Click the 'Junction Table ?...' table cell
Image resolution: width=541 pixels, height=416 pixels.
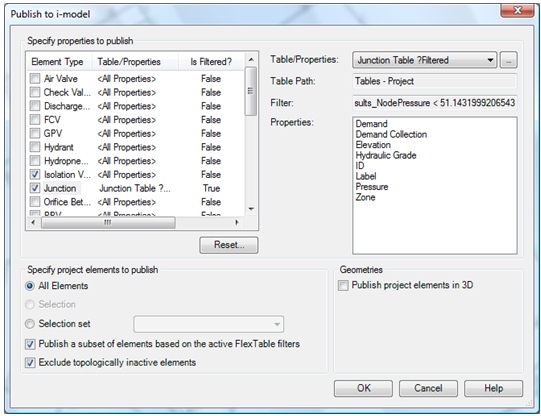(135, 188)
